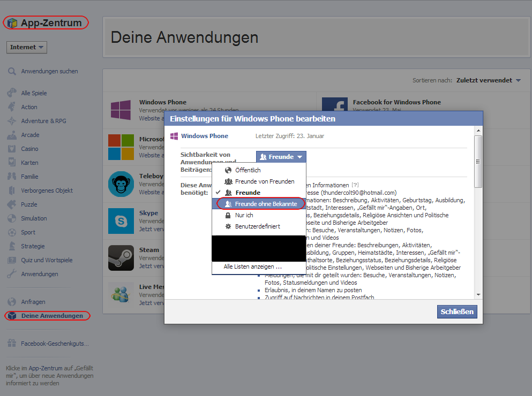Click the Deine Anwendungen cube icon
The height and width of the screenshot is (396, 532).
click(12, 316)
